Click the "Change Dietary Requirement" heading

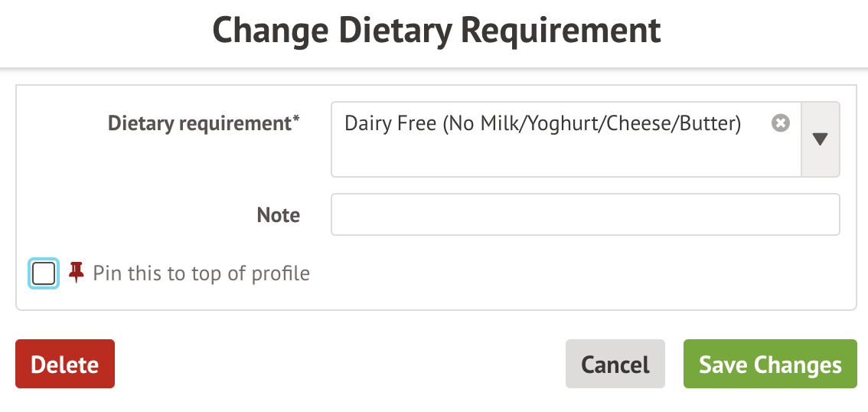tap(436, 31)
